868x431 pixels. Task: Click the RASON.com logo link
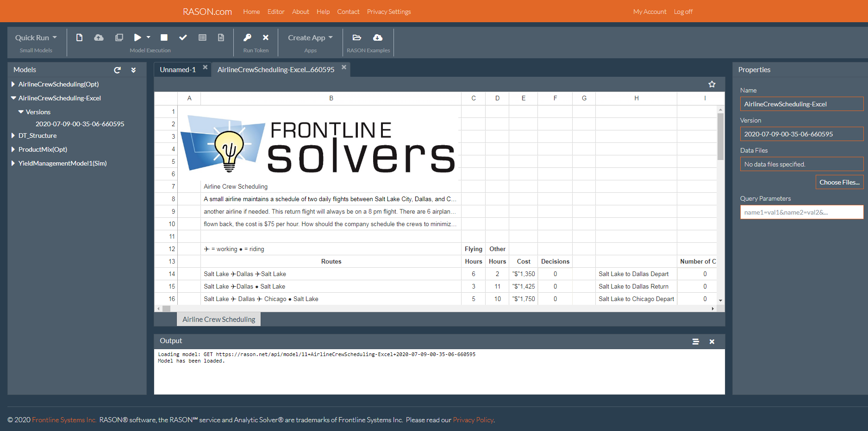(207, 12)
